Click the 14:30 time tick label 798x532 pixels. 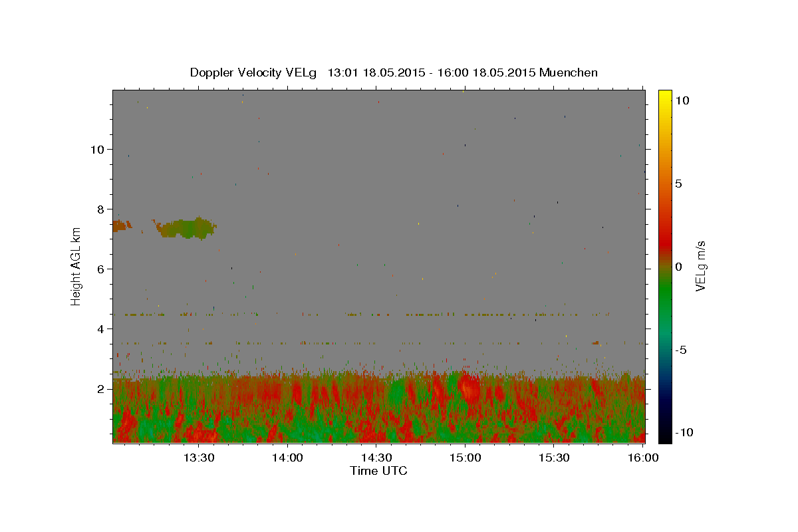pyautogui.click(x=376, y=458)
